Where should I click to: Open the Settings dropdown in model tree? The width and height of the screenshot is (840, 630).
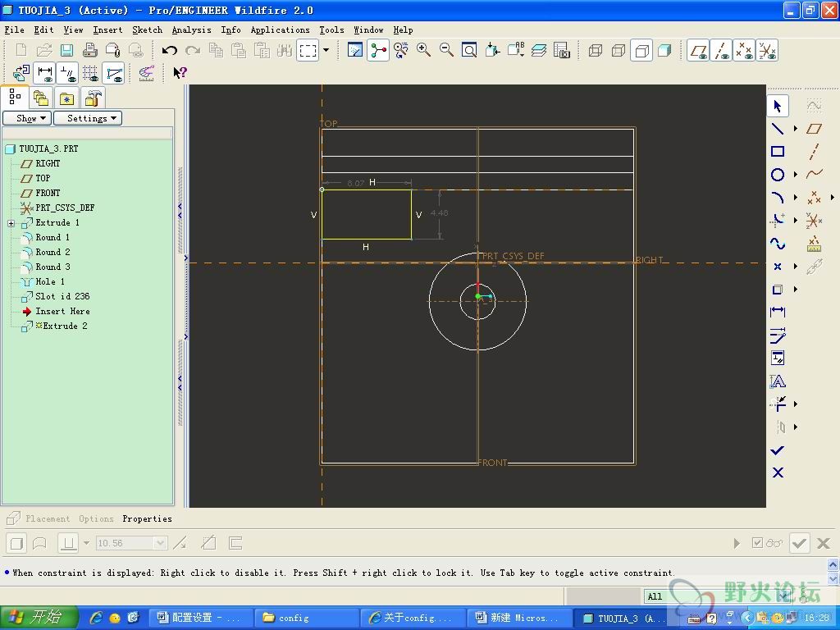pyautogui.click(x=87, y=118)
